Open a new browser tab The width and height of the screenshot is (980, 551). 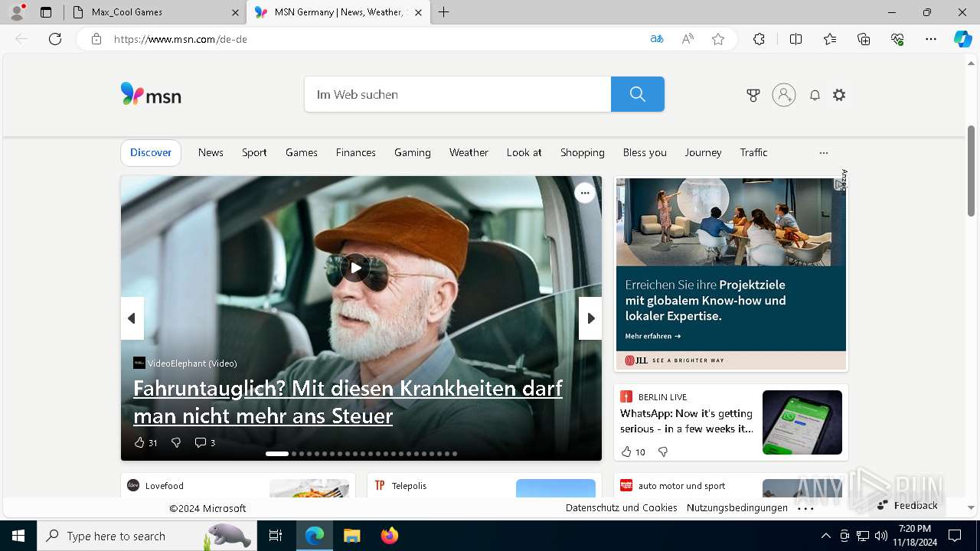click(444, 12)
